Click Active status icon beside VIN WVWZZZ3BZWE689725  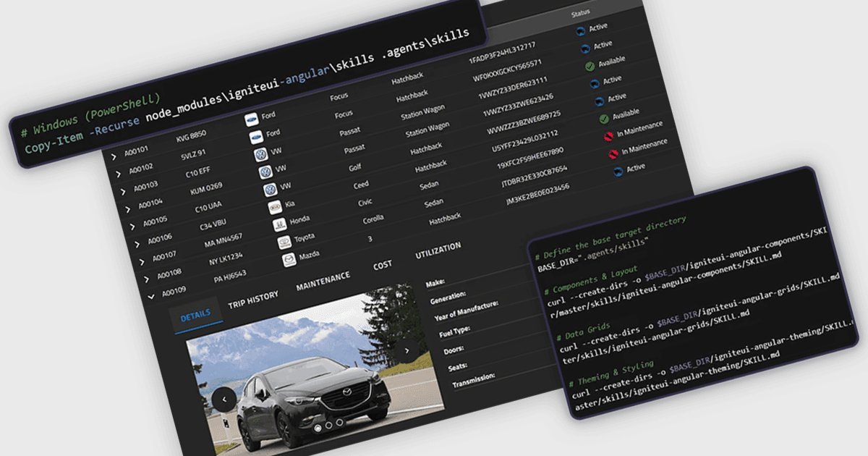[x=598, y=101]
